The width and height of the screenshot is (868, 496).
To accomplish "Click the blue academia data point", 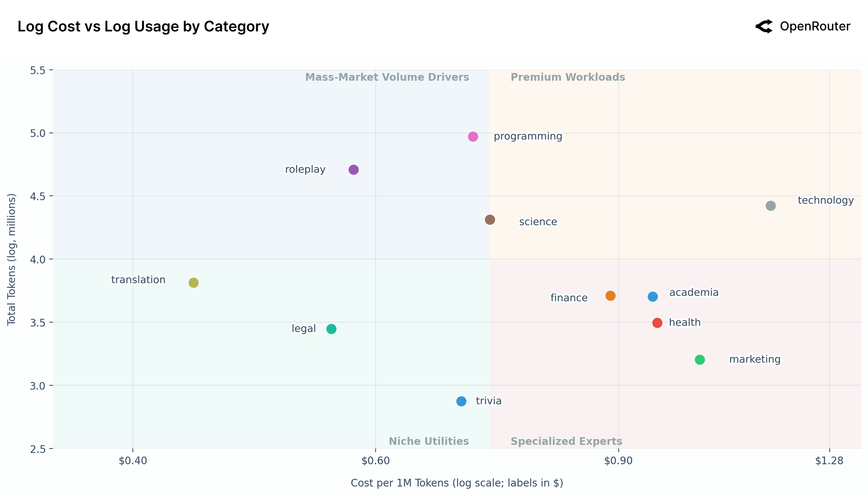I will pyautogui.click(x=653, y=297).
